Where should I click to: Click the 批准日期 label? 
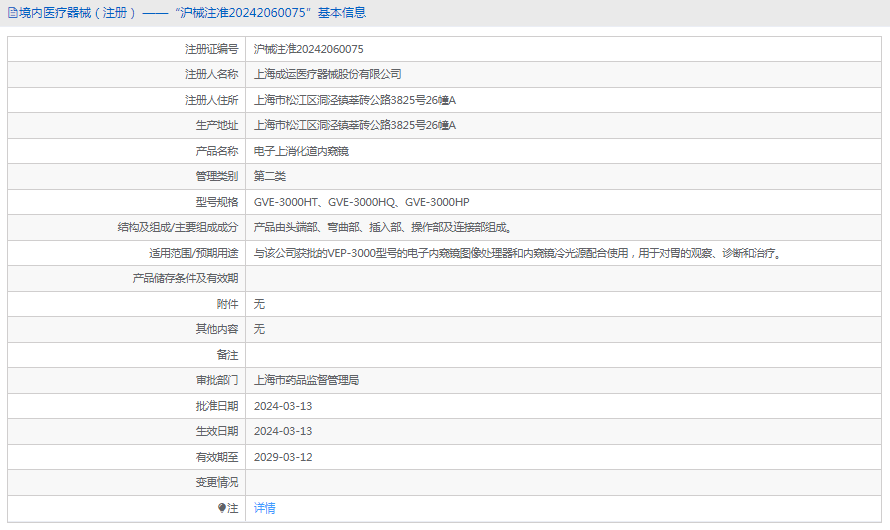[217, 406]
